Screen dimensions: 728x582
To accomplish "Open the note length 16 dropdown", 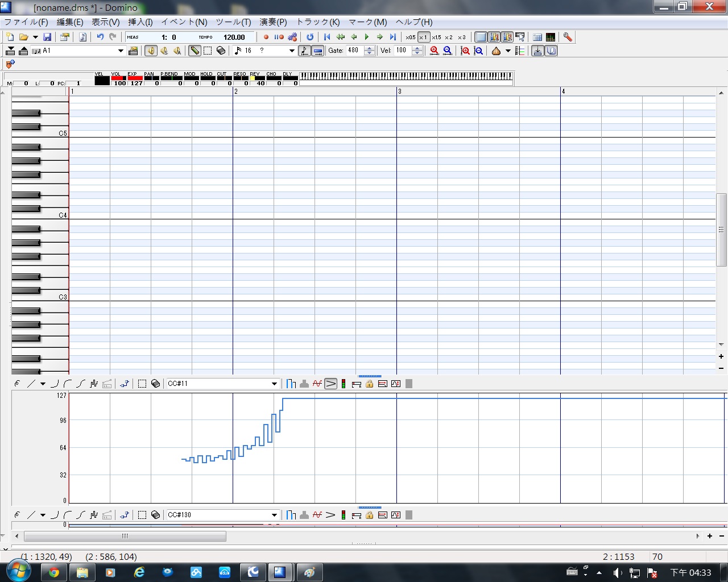I will tap(292, 51).
